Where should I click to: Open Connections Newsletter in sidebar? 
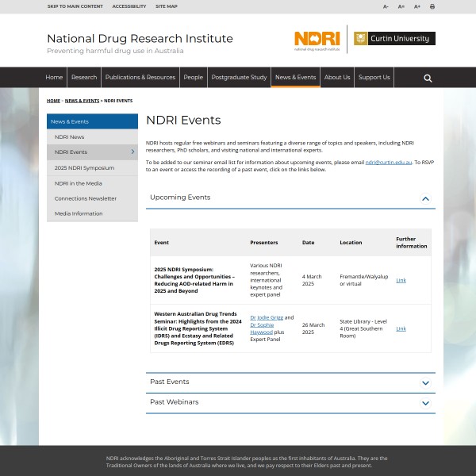tap(86, 198)
